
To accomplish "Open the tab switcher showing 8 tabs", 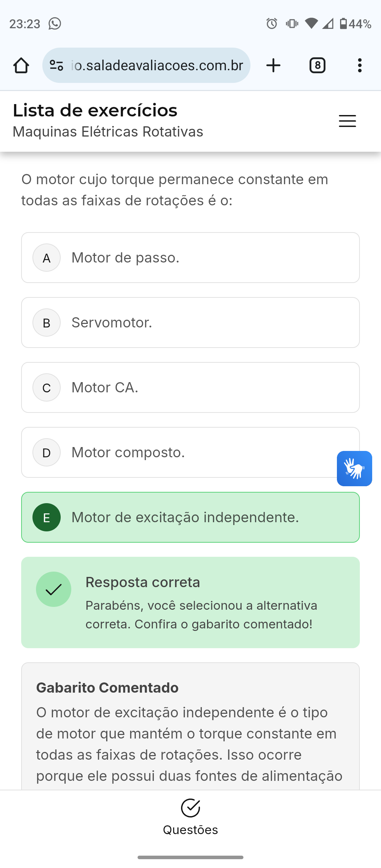I will click(x=317, y=65).
